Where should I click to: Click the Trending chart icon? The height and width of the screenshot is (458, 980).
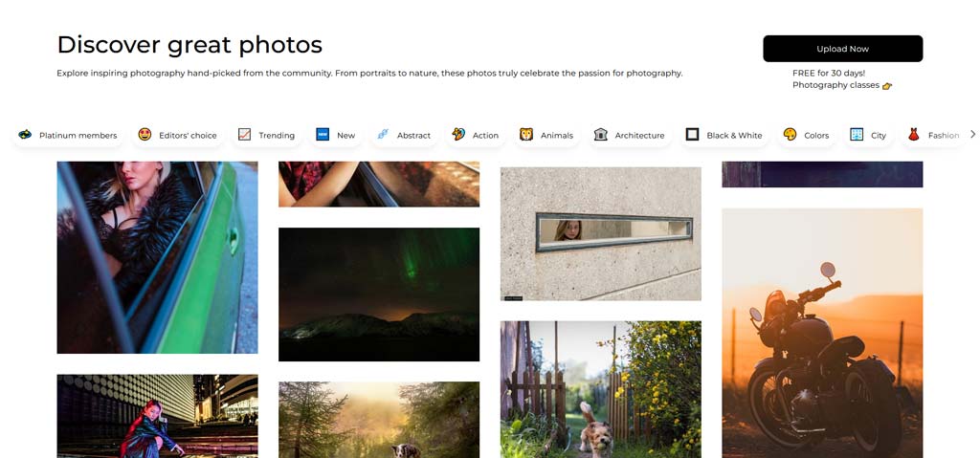244,134
